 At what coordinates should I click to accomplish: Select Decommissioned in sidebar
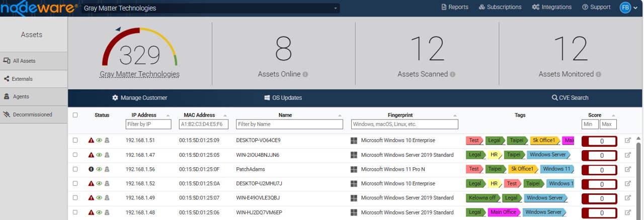pyautogui.click(x=34, y=115)
